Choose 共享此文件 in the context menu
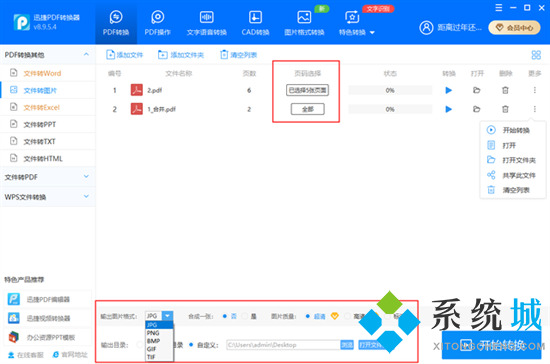550x364 pixels. click(513, 175)
